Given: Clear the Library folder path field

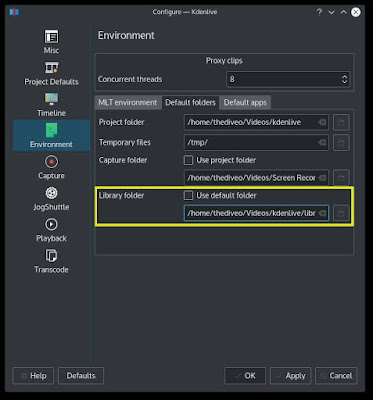Looking at the screenshot, I should tap(322, 213).
